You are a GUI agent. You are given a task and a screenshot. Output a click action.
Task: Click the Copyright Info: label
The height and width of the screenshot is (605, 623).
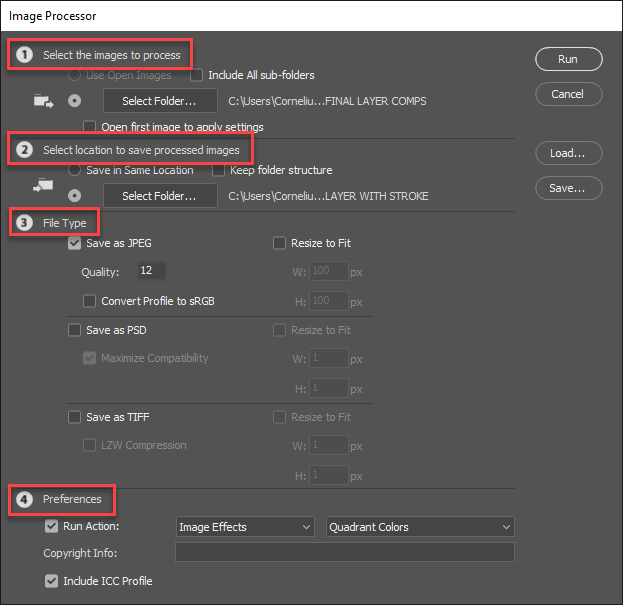[x=80, y=553]
